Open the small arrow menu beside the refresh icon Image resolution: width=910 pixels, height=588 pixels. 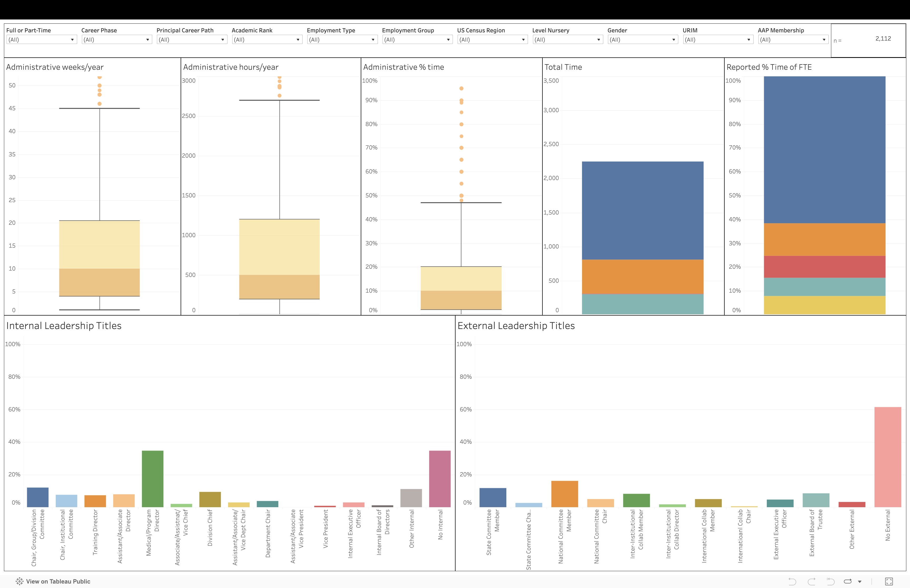pos(860,582)
